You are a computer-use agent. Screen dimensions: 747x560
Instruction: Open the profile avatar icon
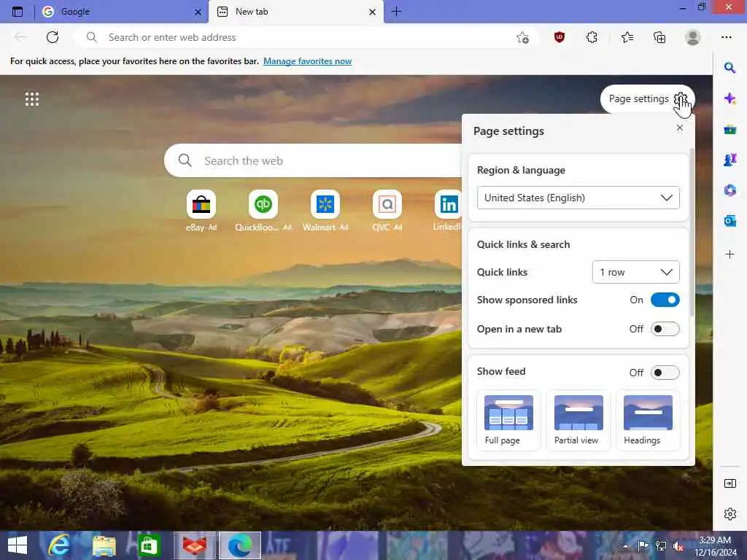point(693,37)
